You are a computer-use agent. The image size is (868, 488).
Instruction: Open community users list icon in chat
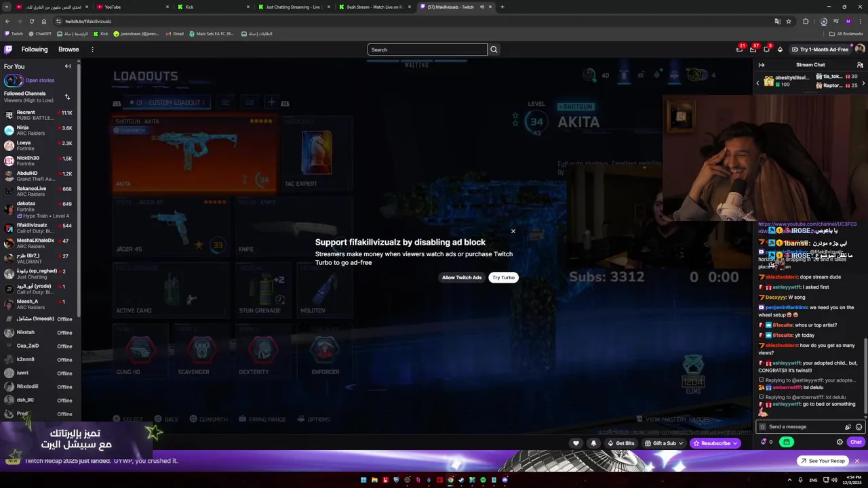[860, 65]
